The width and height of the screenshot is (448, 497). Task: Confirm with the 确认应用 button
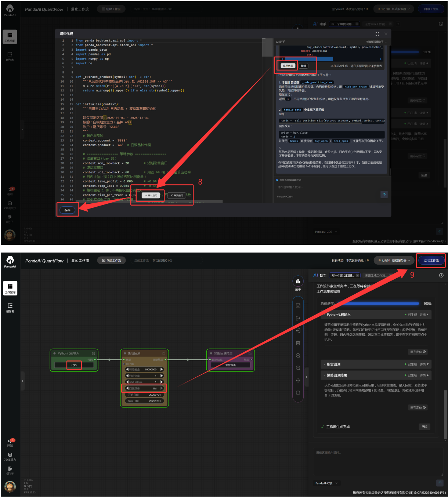pos(151,195)
